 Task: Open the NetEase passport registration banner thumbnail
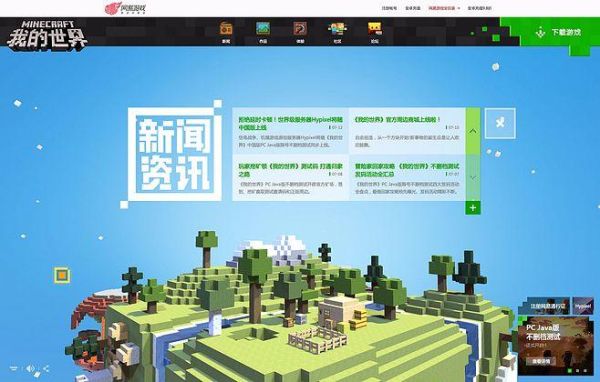pyautogui.click(x=545, y=306)
